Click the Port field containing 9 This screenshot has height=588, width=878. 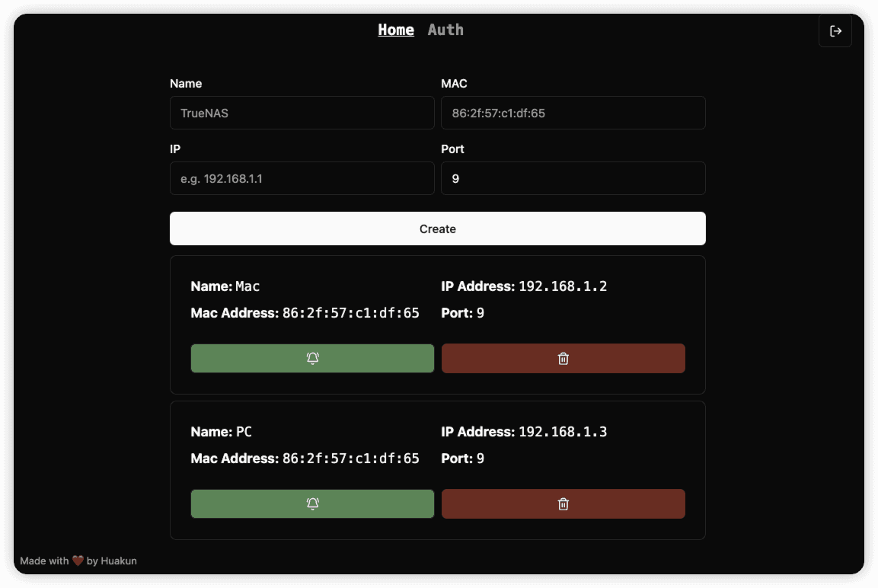pos(573,178)
